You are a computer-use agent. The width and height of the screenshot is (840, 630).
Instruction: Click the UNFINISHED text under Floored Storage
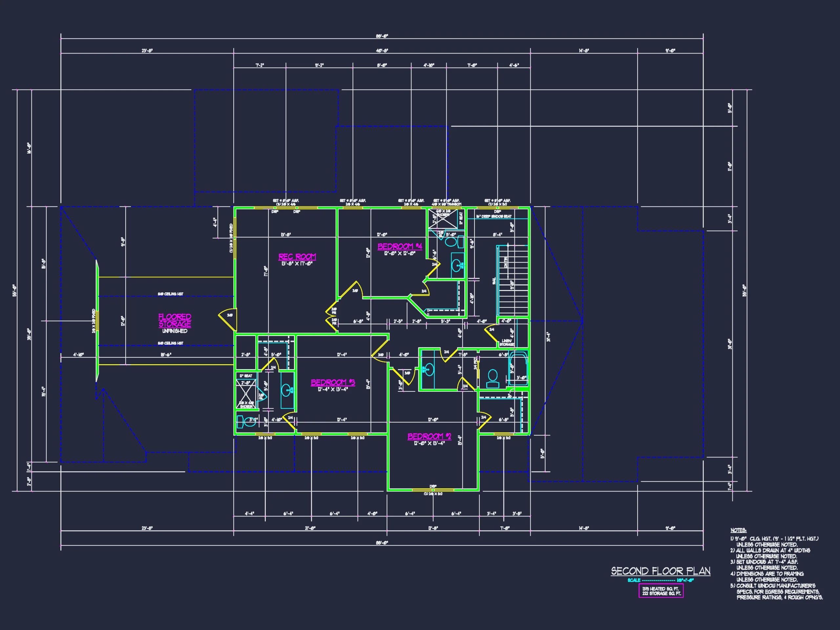tap(175, 331)
